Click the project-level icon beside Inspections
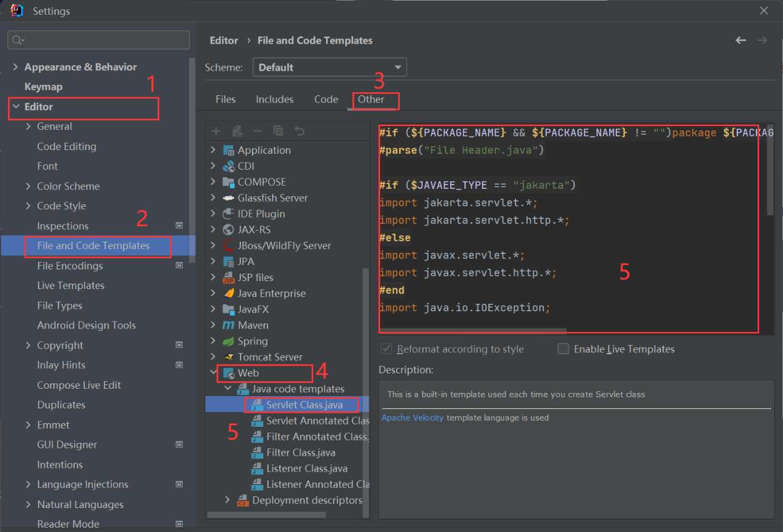The width and height of the screenshot is (783, 532). [179, 226]
